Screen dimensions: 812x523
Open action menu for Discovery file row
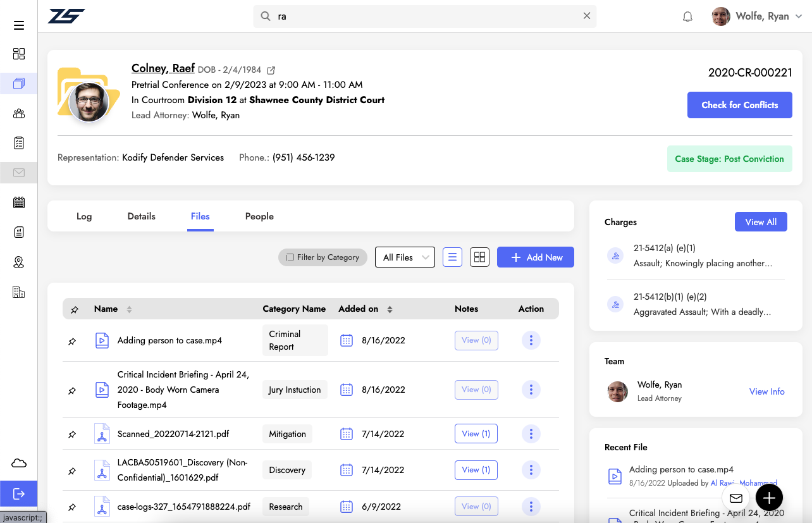(x=531, y=470)
